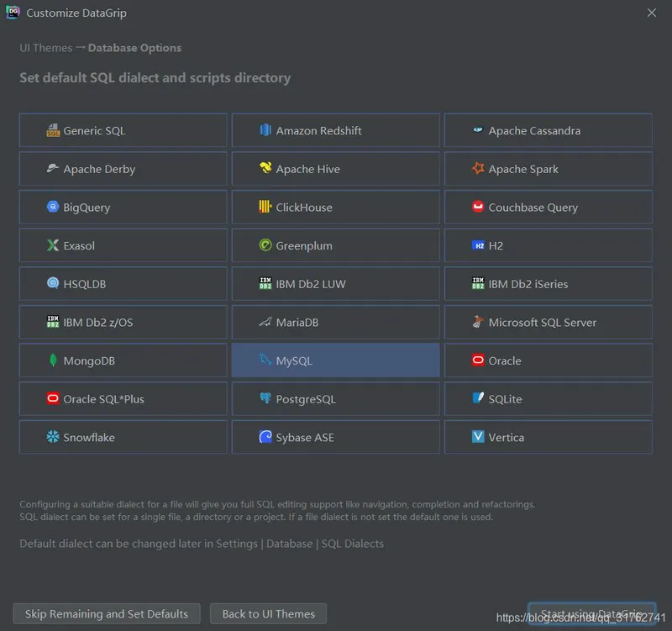Choose Apache Hive dialect label
672x631 pixels.
click(307, 170)
